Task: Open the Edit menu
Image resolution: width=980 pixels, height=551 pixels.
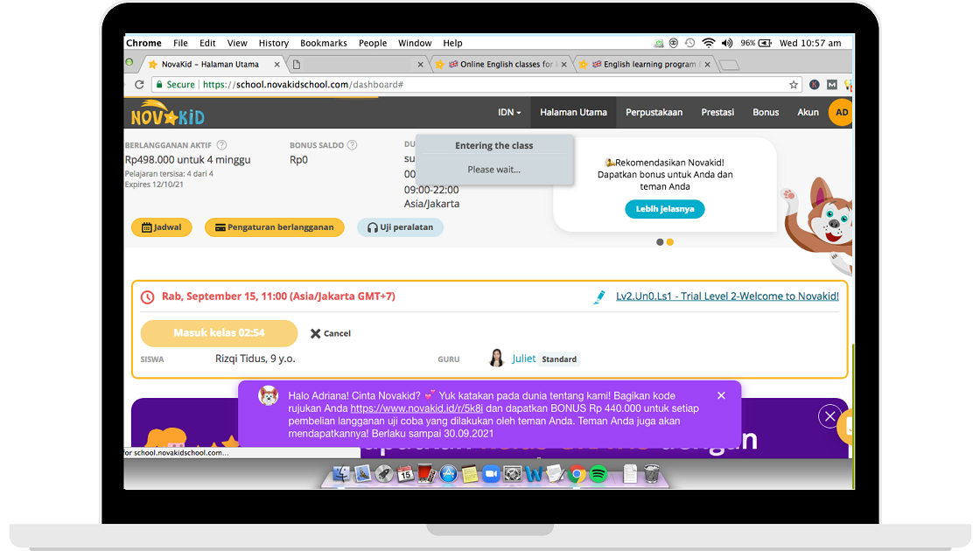Action: [x=207, y=43]
